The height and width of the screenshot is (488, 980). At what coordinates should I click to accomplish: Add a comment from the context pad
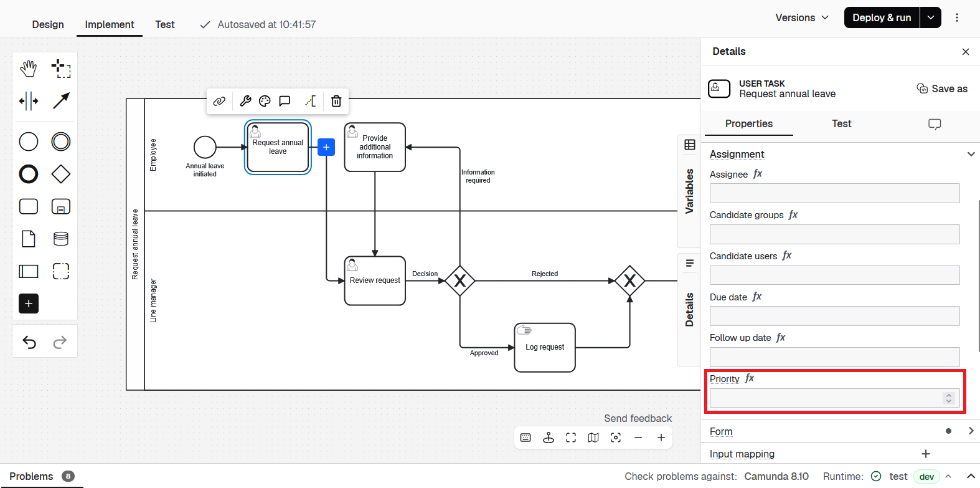click(285, 101)
